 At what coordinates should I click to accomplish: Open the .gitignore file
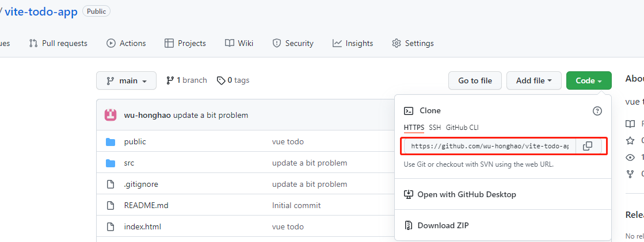point(141,184)
